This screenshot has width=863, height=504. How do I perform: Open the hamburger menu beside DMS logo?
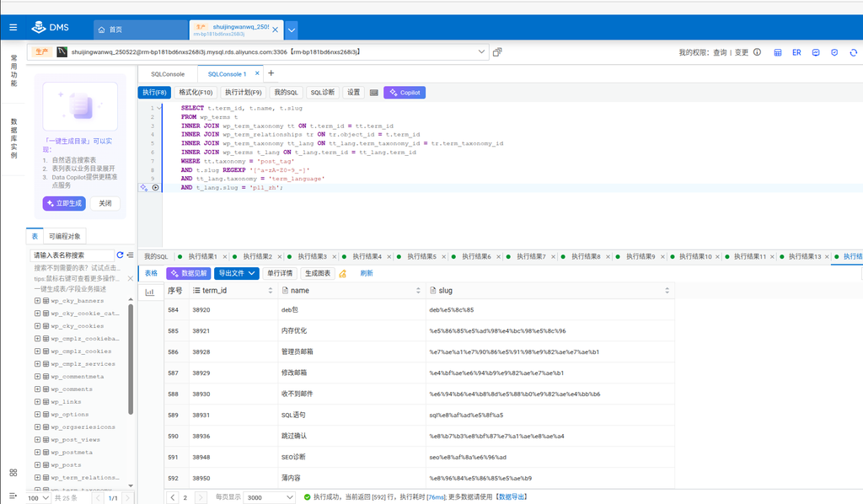point(13,28)
